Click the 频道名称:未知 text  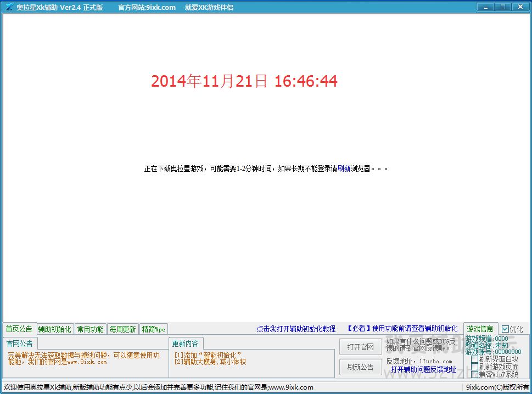[x=486, y=345]
